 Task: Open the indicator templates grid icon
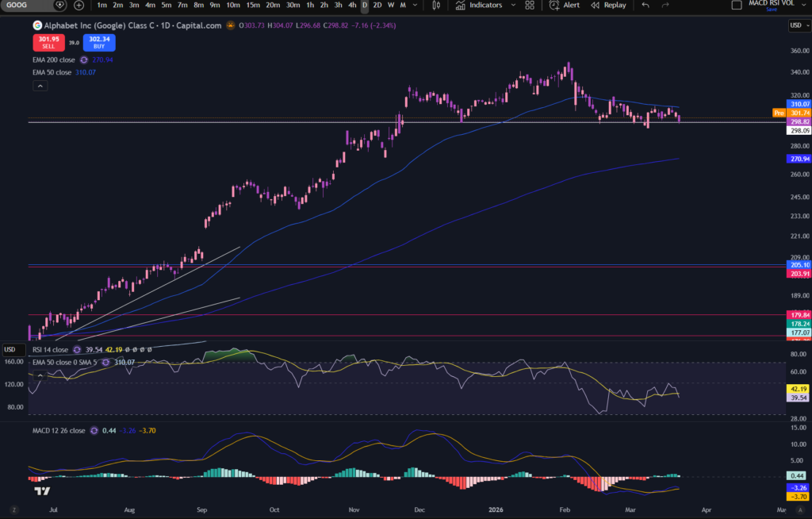(529, 6)
